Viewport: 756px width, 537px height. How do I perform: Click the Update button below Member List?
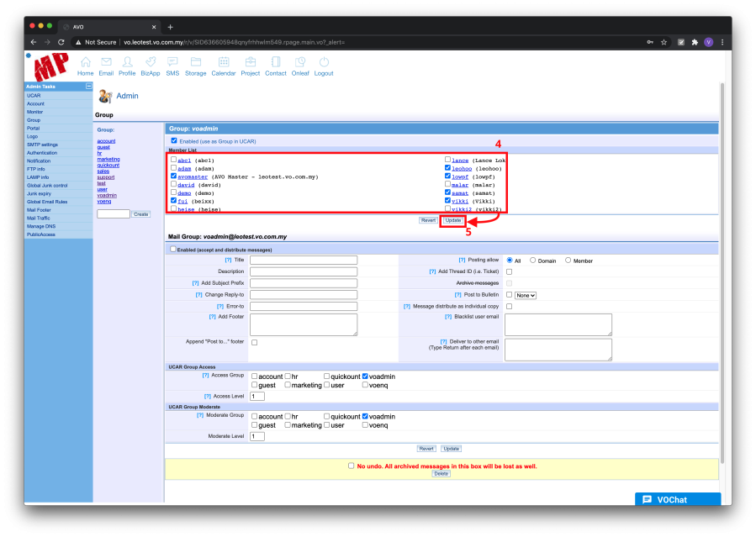point(452,219)
